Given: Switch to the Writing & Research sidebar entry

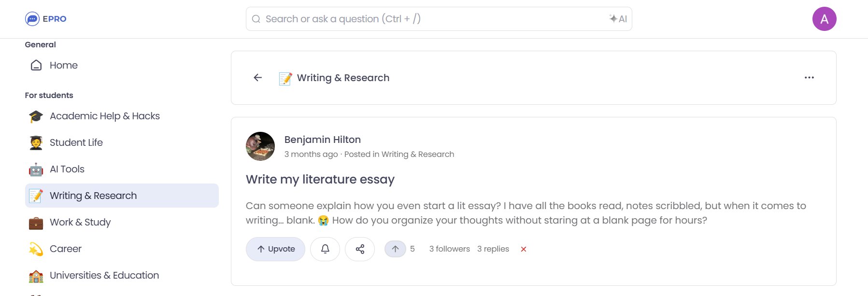Looking at the screenshot, I should [x=93, y=196].
